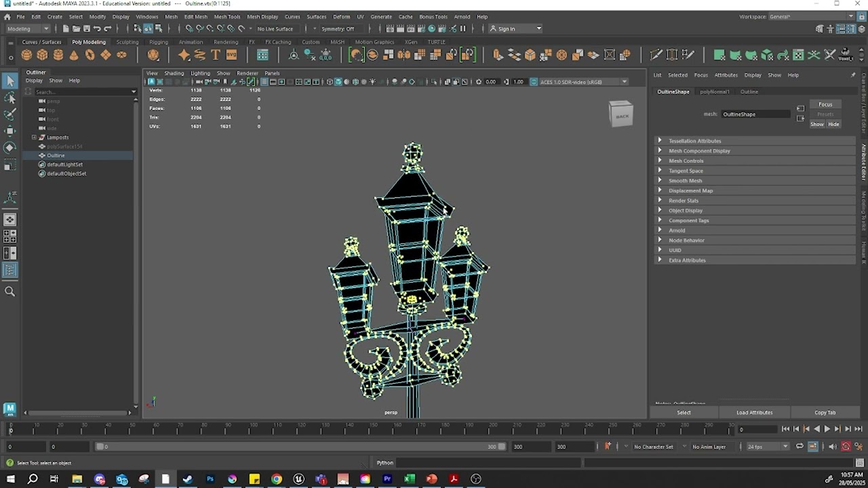
Task: Click the Windows Start button
Action: [10, 479]
